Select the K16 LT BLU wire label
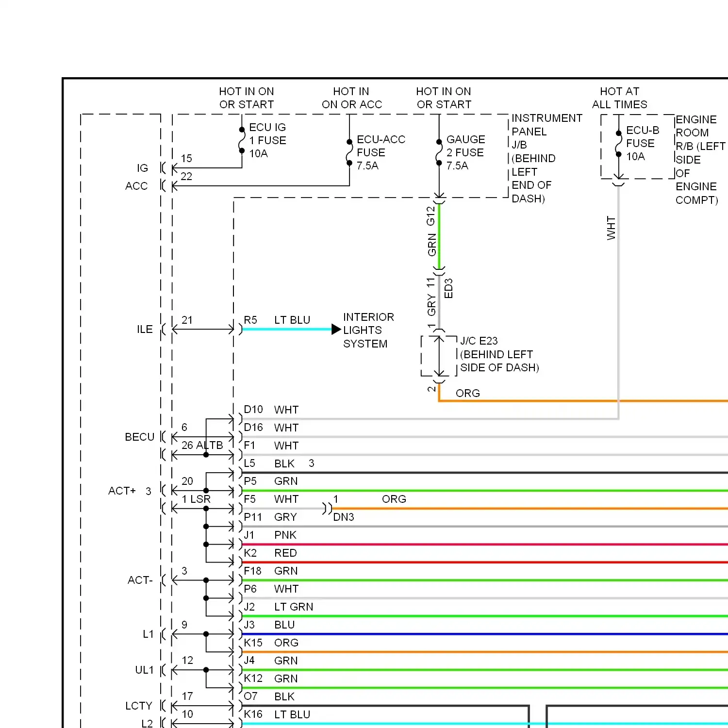 click(277, 714)
